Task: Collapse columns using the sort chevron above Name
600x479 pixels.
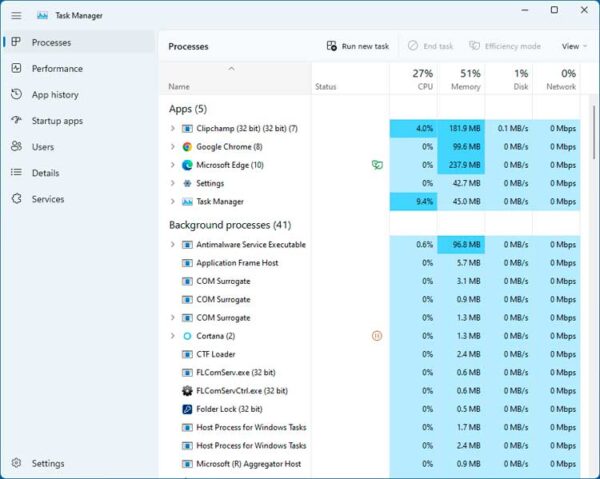Action: pos(231,68)
